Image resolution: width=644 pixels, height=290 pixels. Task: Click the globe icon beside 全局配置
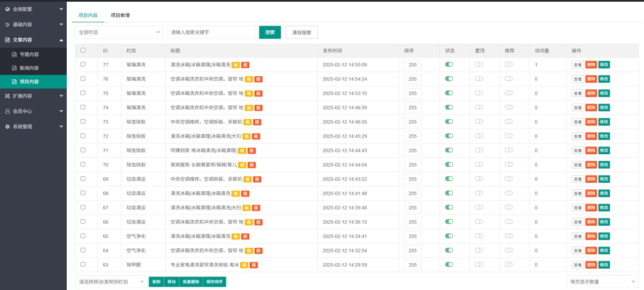[x=7, y=9]
